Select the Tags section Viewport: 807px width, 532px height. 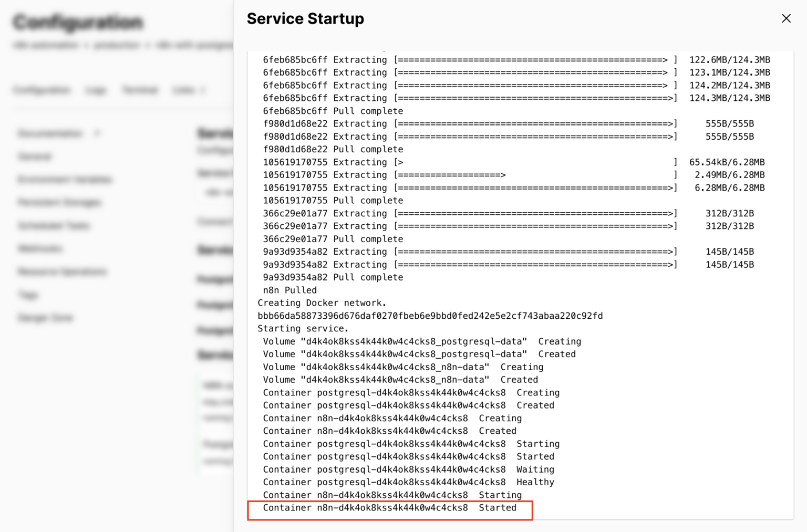28,295
